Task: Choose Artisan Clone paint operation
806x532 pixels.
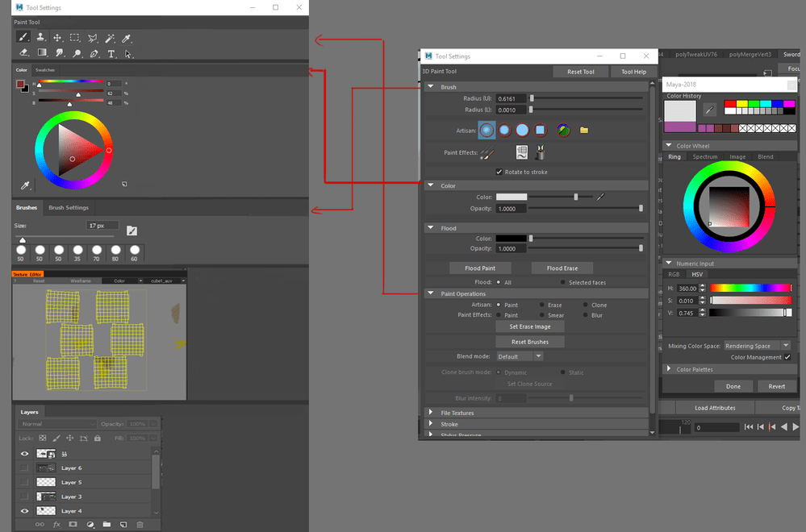Action: click(585, 305)
